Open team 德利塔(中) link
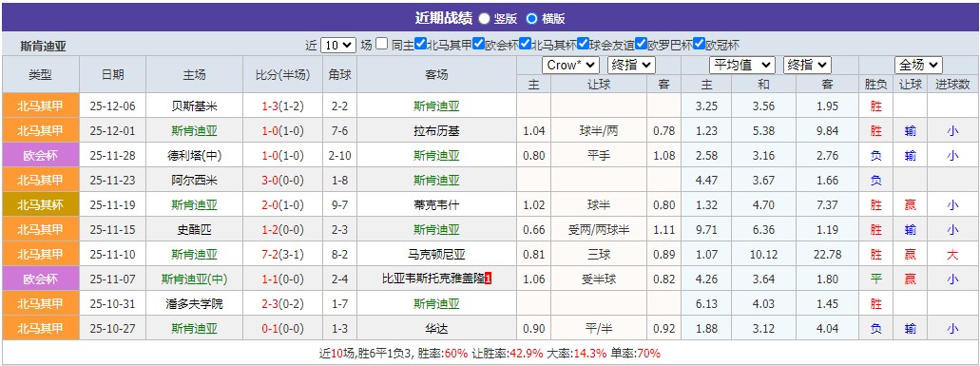Image resolution: width=980 pixels, height=366 pixels. pos(194,156)
